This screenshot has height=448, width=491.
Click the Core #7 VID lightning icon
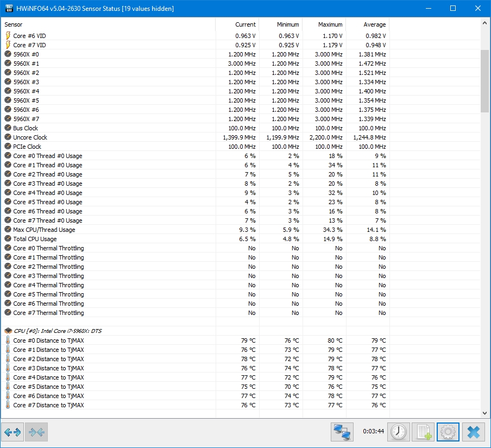pos(8,45)
